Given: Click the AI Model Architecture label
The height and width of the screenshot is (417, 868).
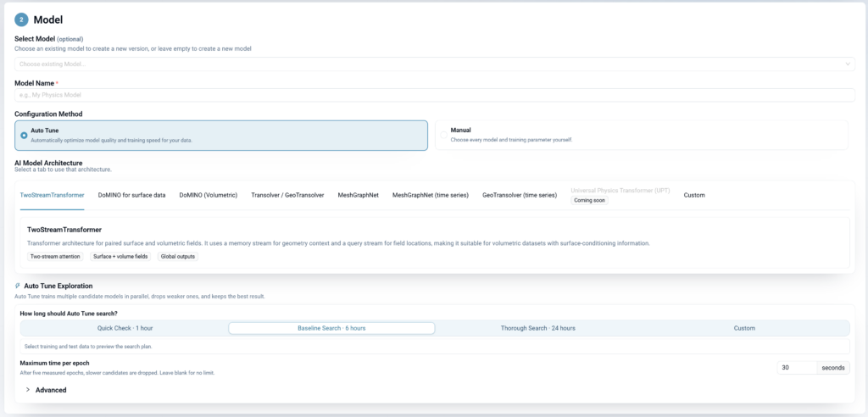Looking at the screenshot, I should point(48,163).
